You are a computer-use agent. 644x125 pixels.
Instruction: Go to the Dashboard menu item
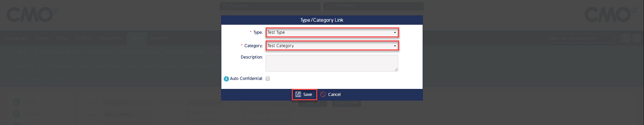coord(17,38)
